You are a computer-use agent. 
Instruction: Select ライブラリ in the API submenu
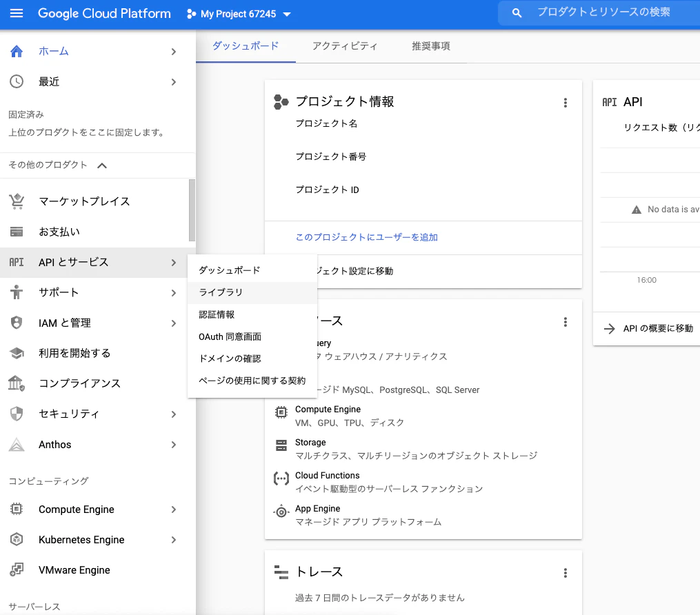pyautogui.click(x=252, y=293)
